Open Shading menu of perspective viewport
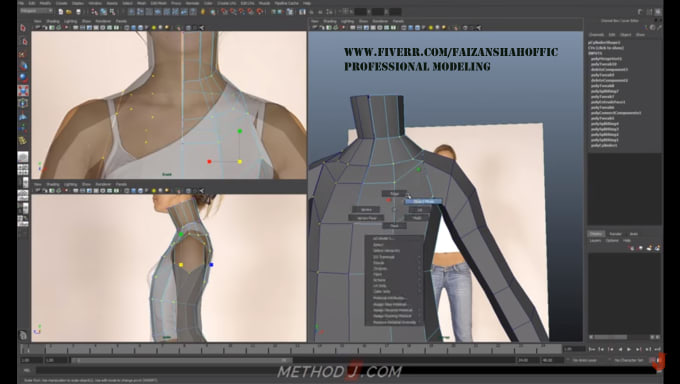Screen dimensions: 680x384 point(329,21)
